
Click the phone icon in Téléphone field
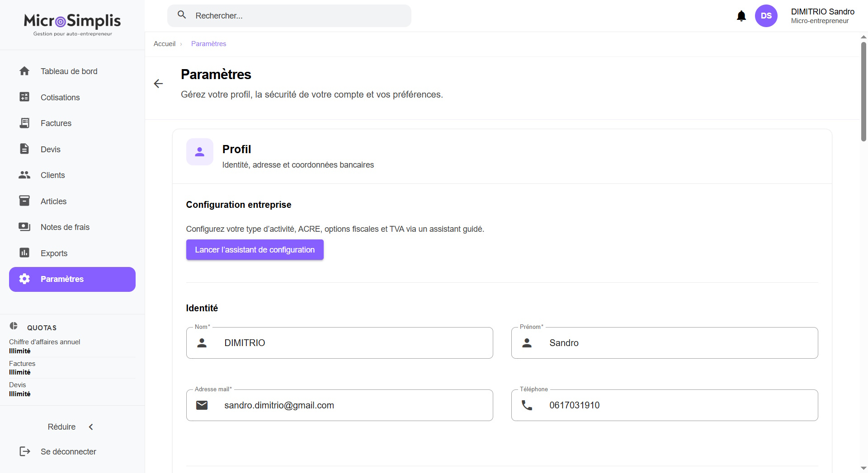(x=527, y=405)
